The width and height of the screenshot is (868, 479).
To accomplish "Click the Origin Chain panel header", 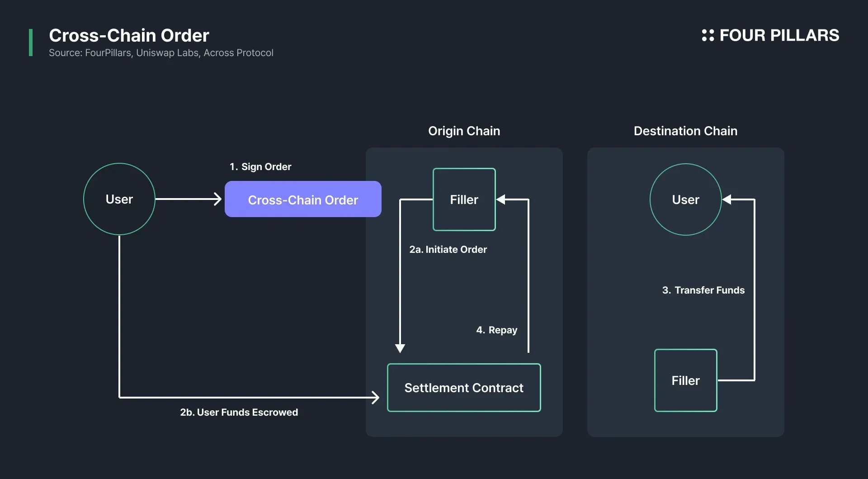I will 464,131.
